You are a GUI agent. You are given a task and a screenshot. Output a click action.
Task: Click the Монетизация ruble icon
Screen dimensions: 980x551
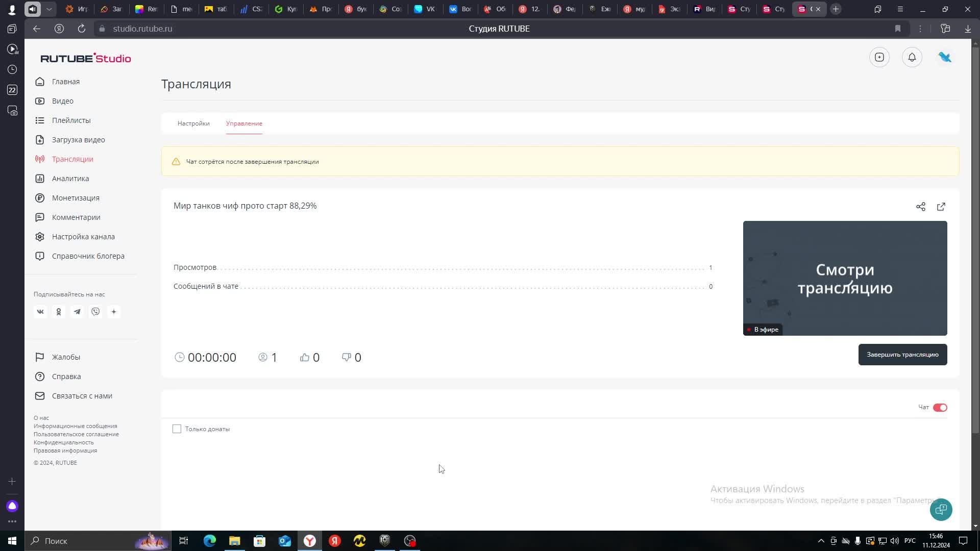click(40, 198)
